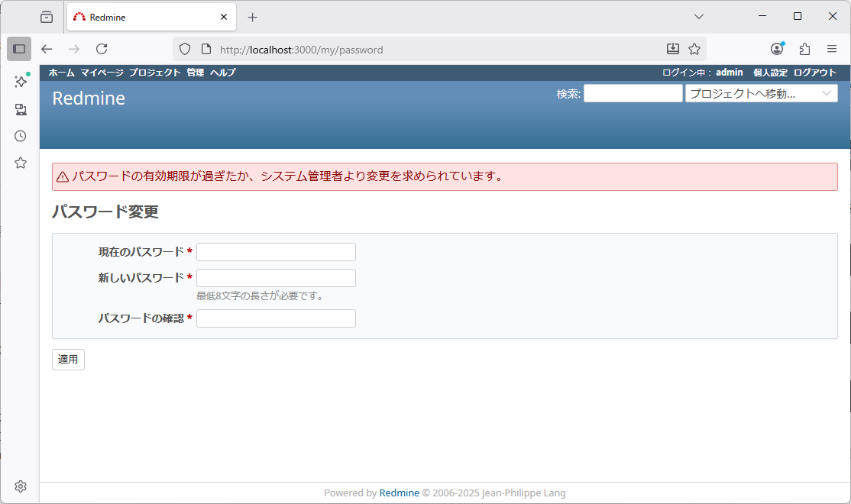Bookmark this page with star icon
This screenshot has height=504, width=851.
pos(694,49)
